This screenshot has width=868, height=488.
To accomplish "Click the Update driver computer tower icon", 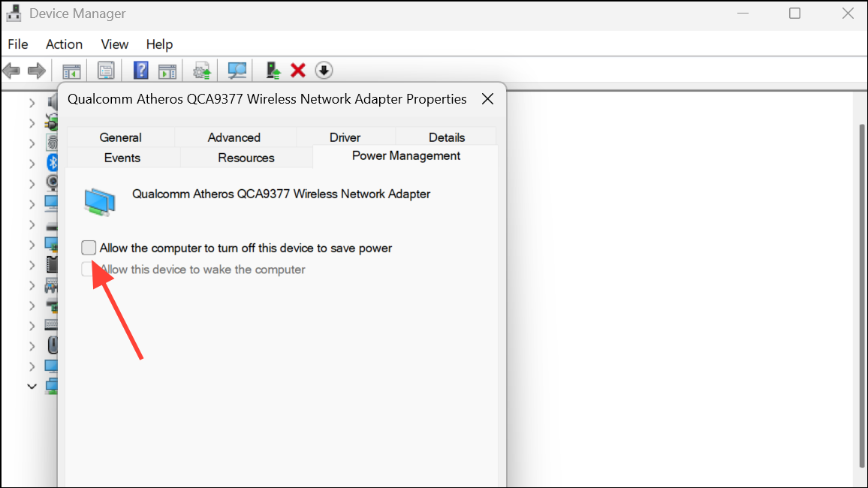I will (x=273, y=71).
